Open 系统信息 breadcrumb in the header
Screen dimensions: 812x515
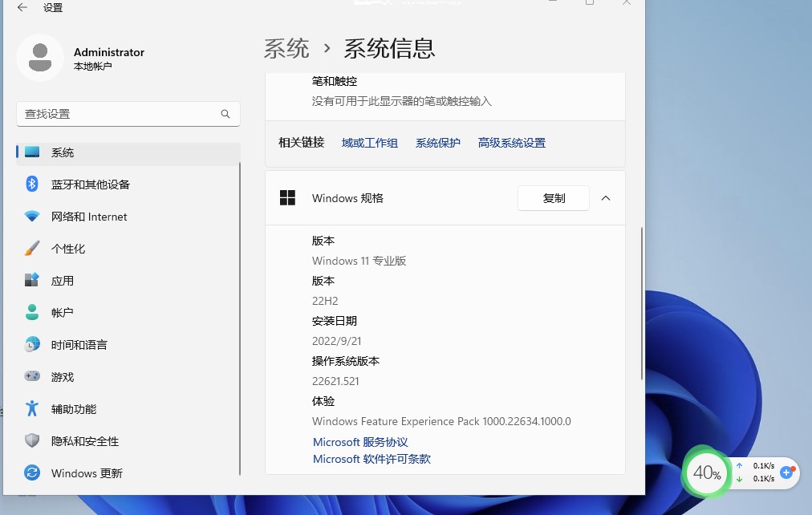coord(389,48)
